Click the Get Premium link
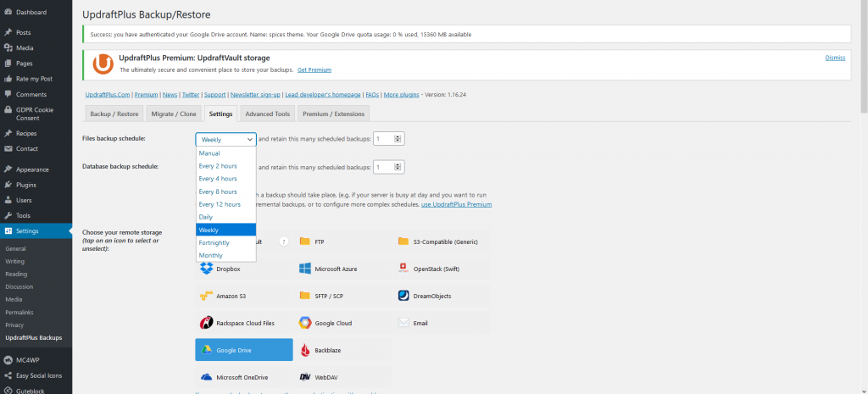The height and width of the screenshot is (394, 868). [x=314, y=70]
